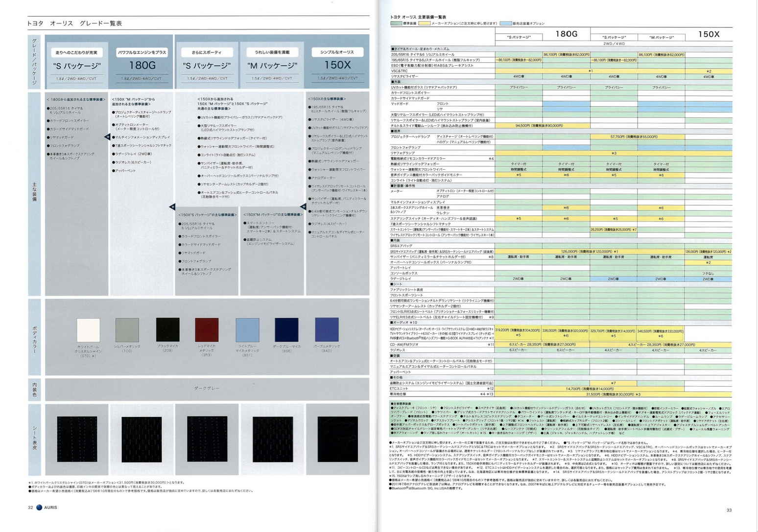This screenshot has height=532, width=758.
Task: Click the トヨタ オーリス グレード一覧表 page title
Action: coord(74,23)
